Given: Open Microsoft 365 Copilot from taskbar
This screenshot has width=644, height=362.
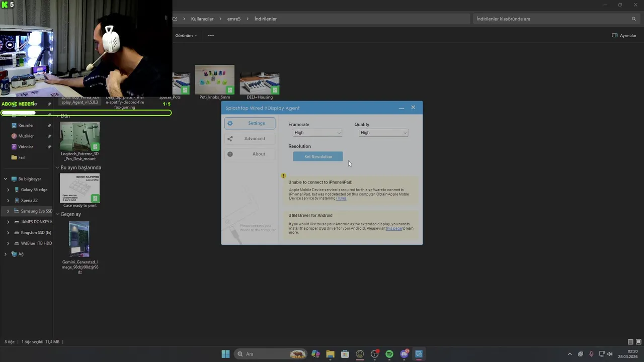Looking at the screenshot, I should pyautogui.click(x=315, y=354).
